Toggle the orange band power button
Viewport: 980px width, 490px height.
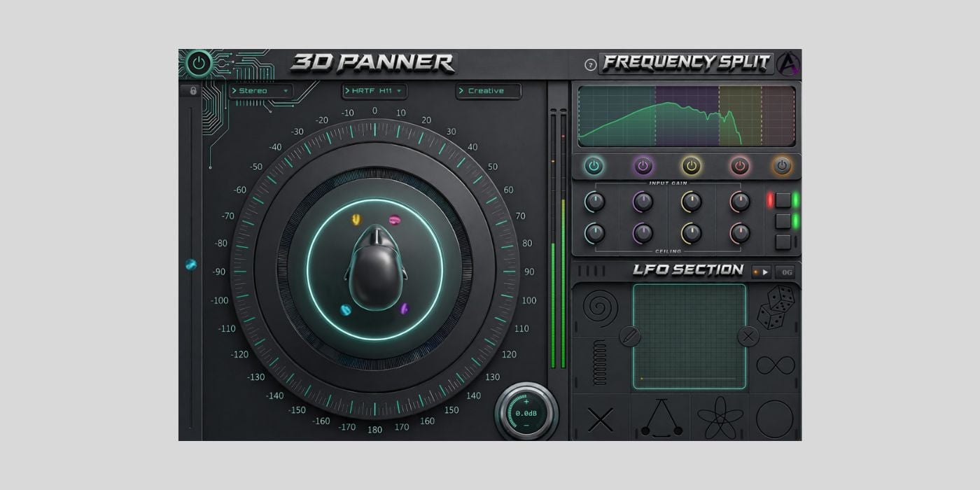783,166
